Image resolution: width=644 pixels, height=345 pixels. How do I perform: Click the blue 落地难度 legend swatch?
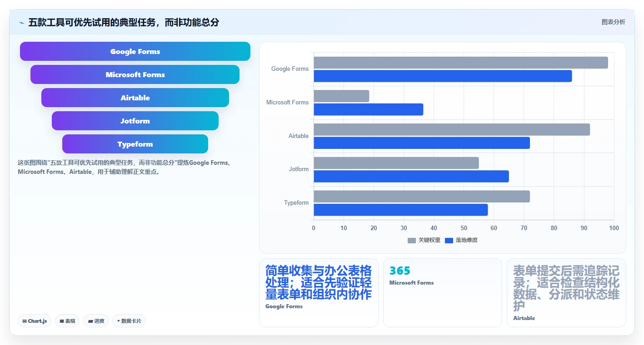click(x=449, y=241)
